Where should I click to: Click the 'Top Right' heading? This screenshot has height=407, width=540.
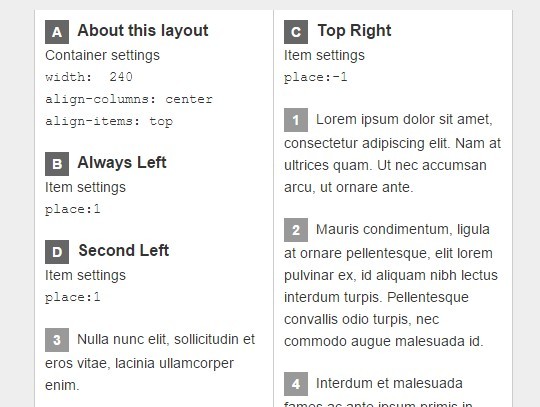354,31
